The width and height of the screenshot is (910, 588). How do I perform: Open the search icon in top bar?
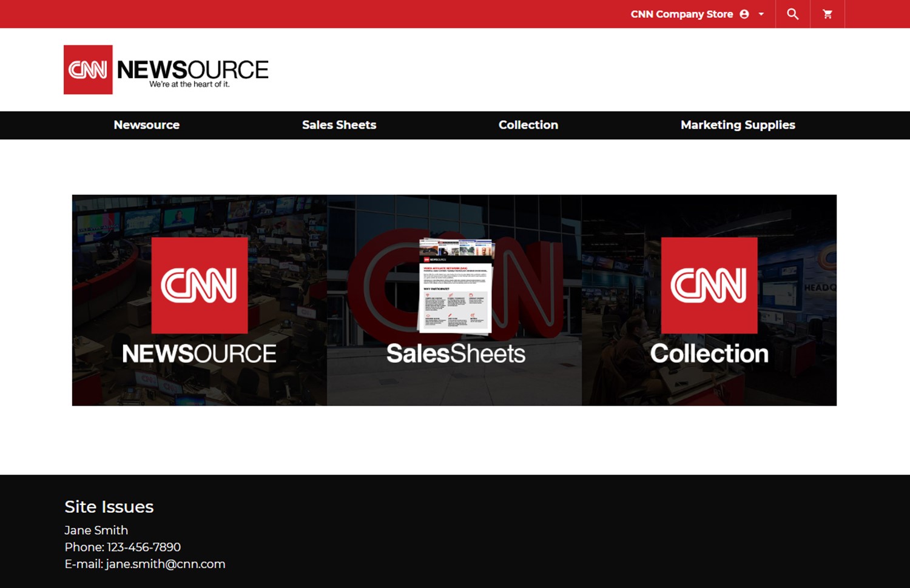(x=792, y=14)
